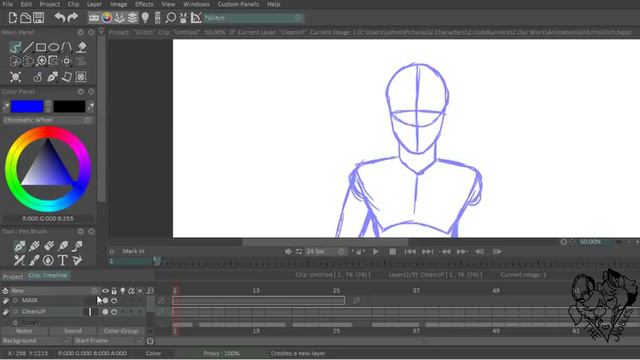640x360 pixels.
Task: Toggle the light table bulb icon in top toolbar
Action: coord(145,18)
